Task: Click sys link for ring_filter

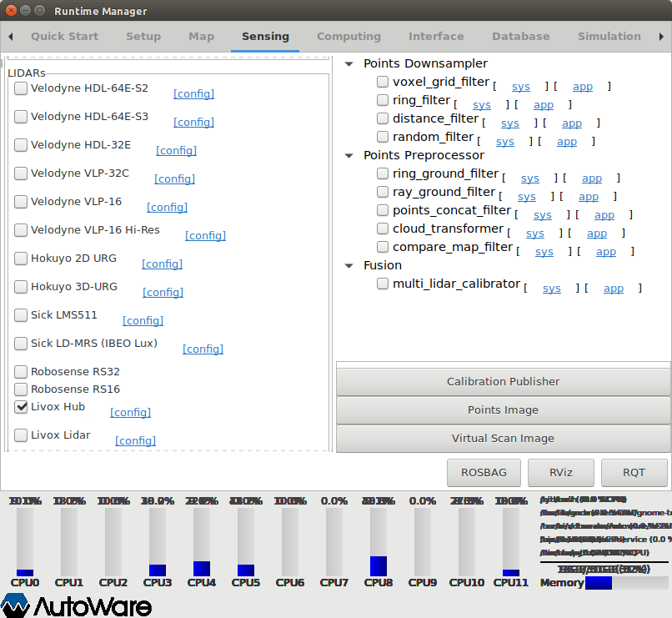Action: (482, 105)
